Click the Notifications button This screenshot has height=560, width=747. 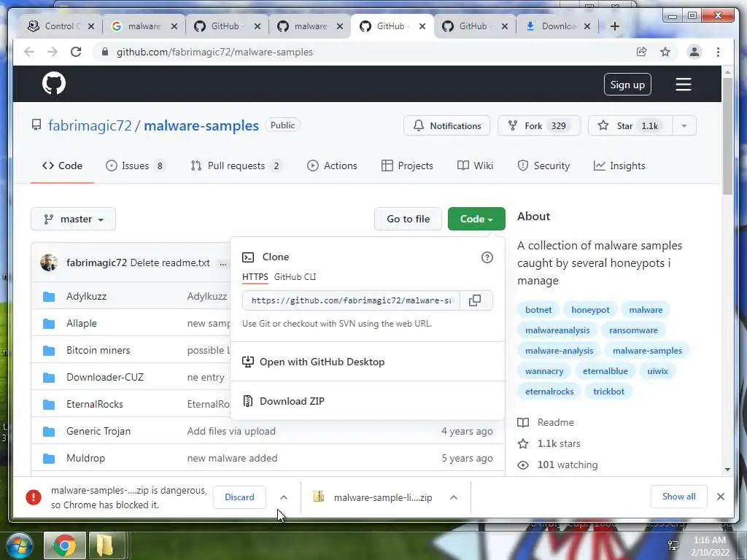click(x=447, y=125)
